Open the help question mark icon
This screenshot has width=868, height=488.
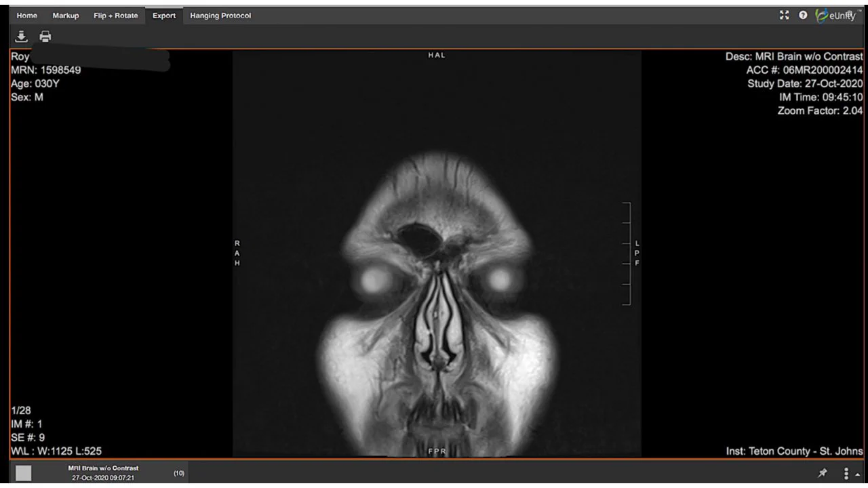click(803, 15)
